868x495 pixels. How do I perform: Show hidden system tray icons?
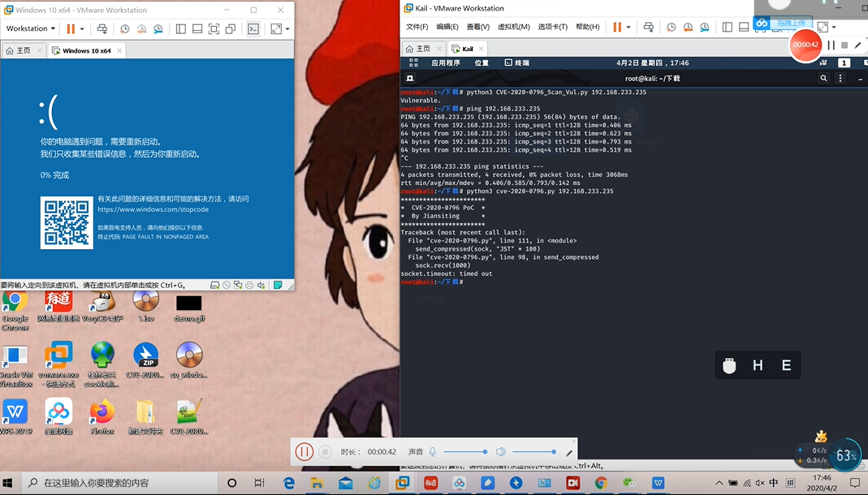[x=719, y=483]
